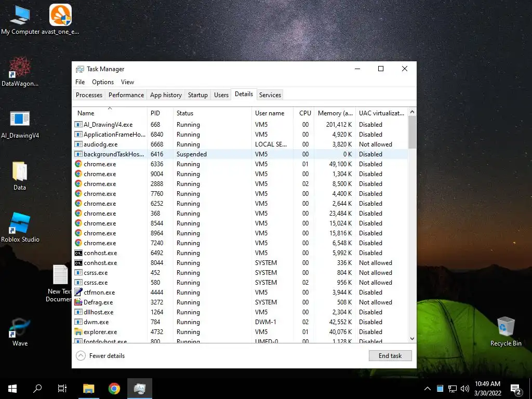
Task: Open Chrome from the taskbar
Action: click(x=114, y=389)
